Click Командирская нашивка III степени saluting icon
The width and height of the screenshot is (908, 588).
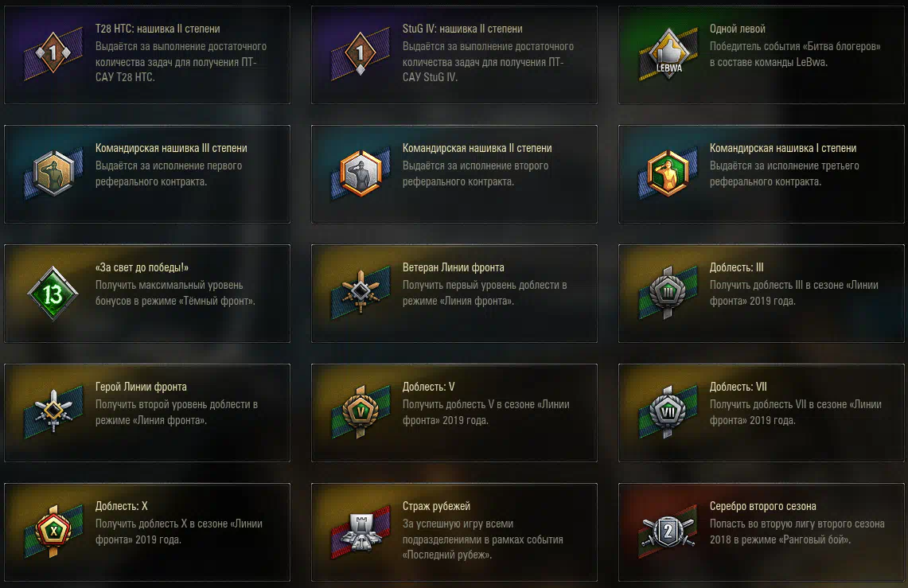(x=53, y=173)
